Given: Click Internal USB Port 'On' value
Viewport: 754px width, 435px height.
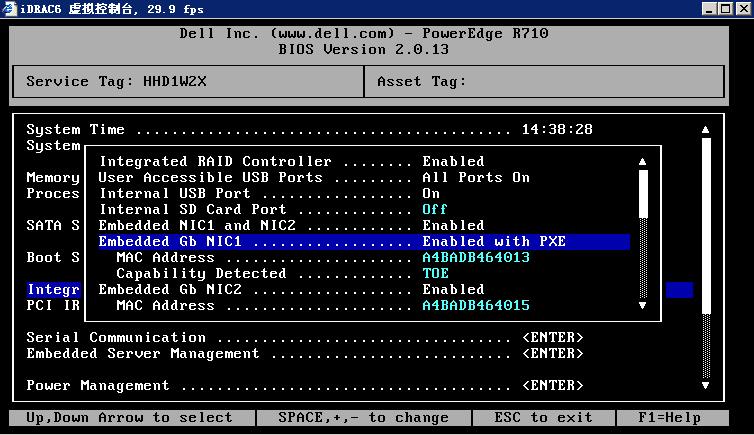Looking at the screenshot, I should click(431, 193).
